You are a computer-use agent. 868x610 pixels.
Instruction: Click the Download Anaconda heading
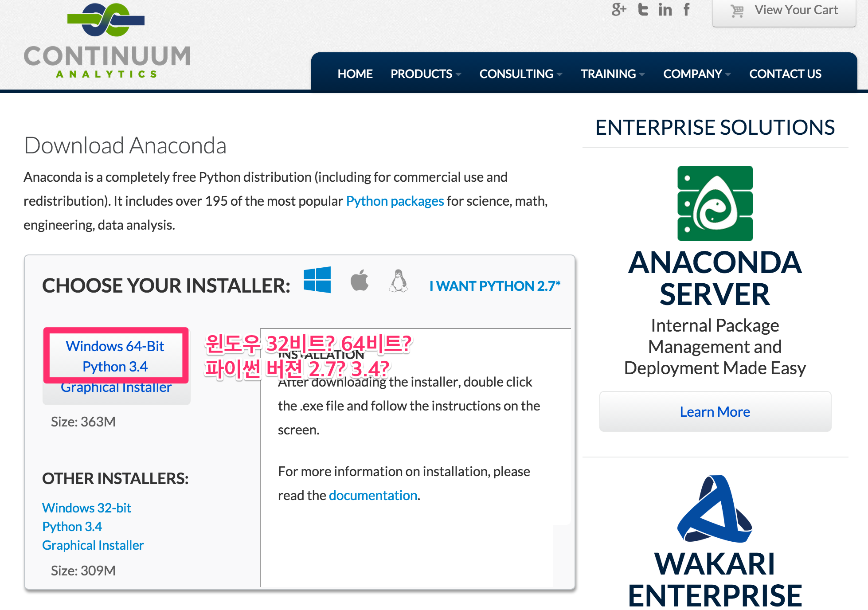coord(125,145)
